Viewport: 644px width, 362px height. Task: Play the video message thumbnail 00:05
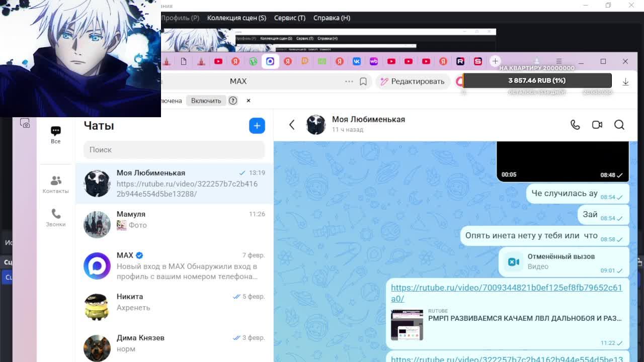point(562,161)
